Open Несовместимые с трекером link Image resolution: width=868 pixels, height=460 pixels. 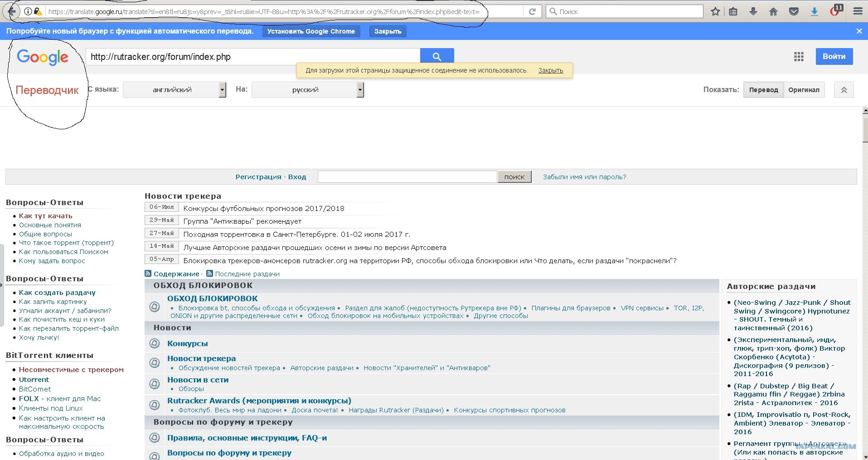pos(71,370)
